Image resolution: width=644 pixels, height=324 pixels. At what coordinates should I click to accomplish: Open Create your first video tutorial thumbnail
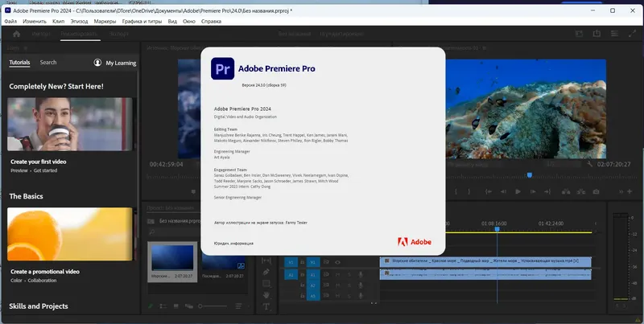[x=70, y=125]
